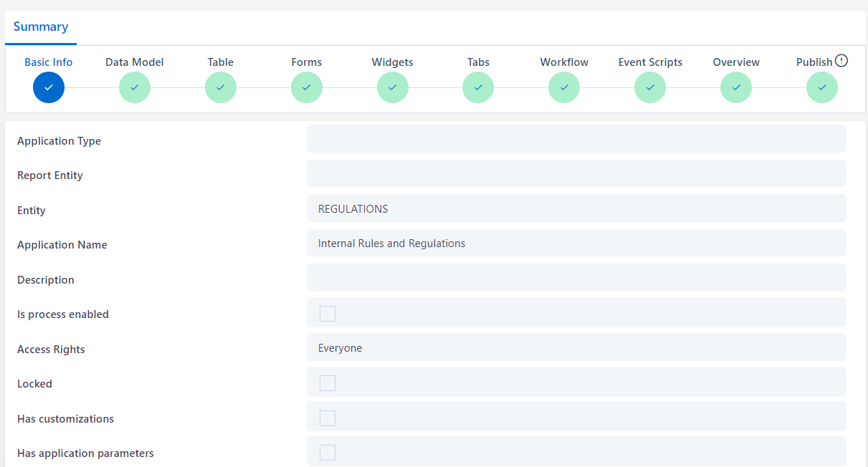Click the Access Rights field showing Everyone
The width and height of the screenshot is (868, 467).
coord(576,348)
